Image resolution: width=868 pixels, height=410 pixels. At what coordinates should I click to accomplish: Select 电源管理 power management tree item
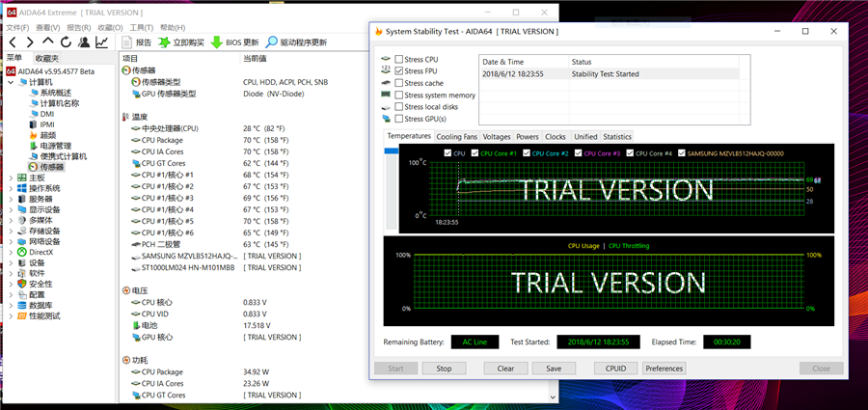point(50,146)
